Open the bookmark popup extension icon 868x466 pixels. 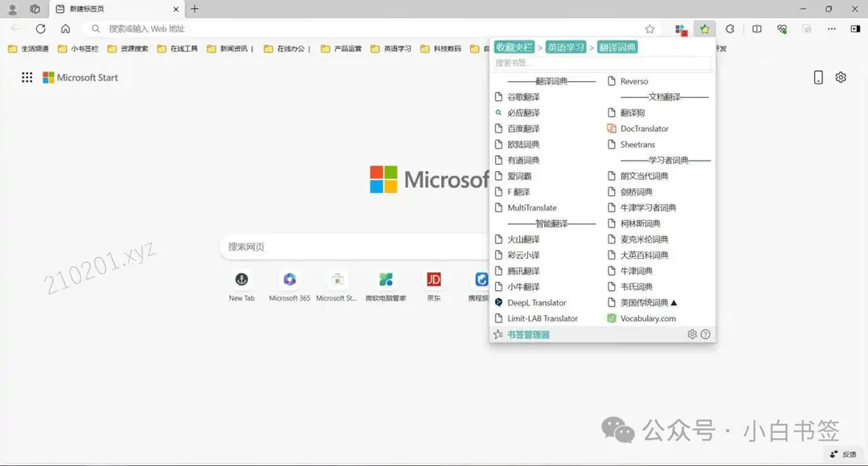tap(704, 29)
